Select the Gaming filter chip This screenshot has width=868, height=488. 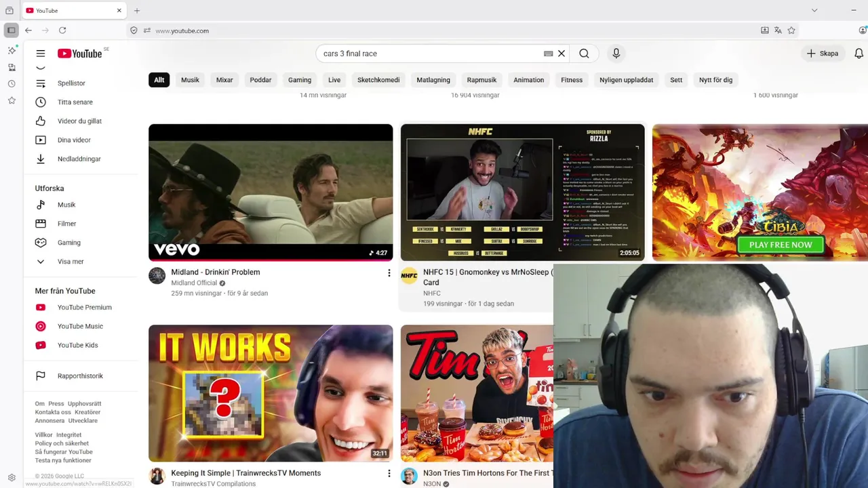[x=300, y=80]
